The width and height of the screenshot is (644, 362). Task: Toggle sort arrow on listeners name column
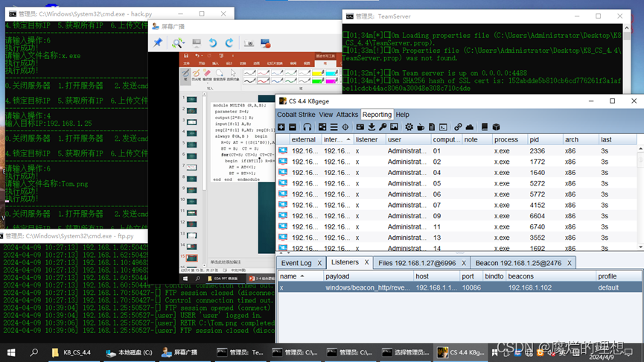[301, 276]
